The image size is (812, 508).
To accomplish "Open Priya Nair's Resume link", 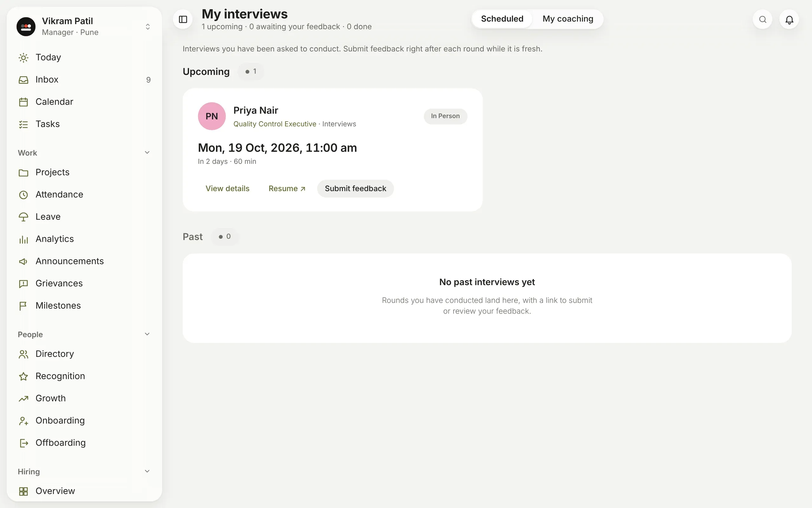I will coord(287,189).
